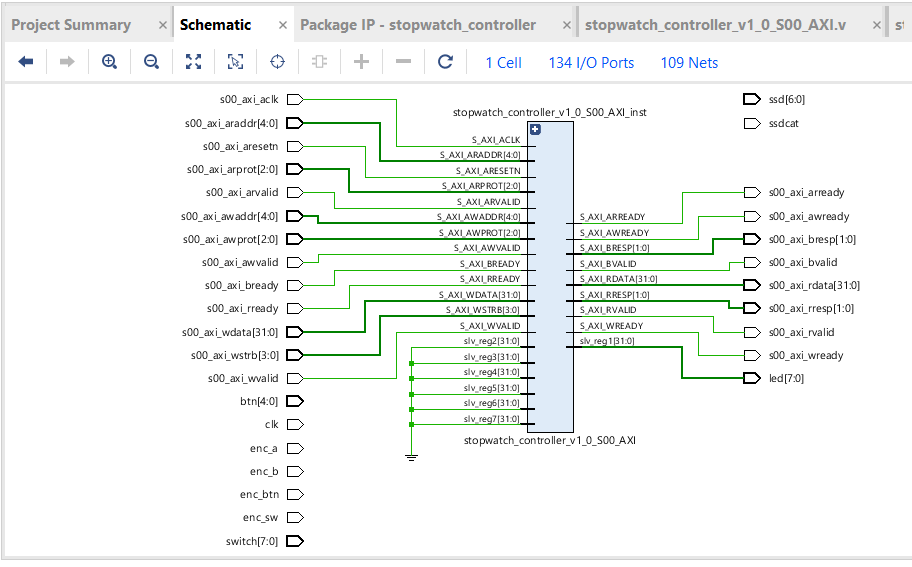This screenshot has height=567, width=912.
Task: Close the Schematic tab
Action: coord(282,25)
